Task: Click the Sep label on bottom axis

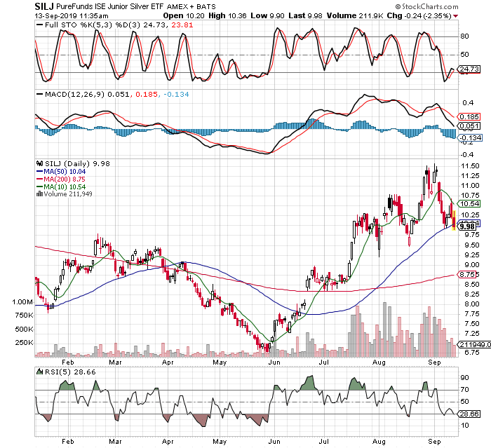Action: coord(434,442)
